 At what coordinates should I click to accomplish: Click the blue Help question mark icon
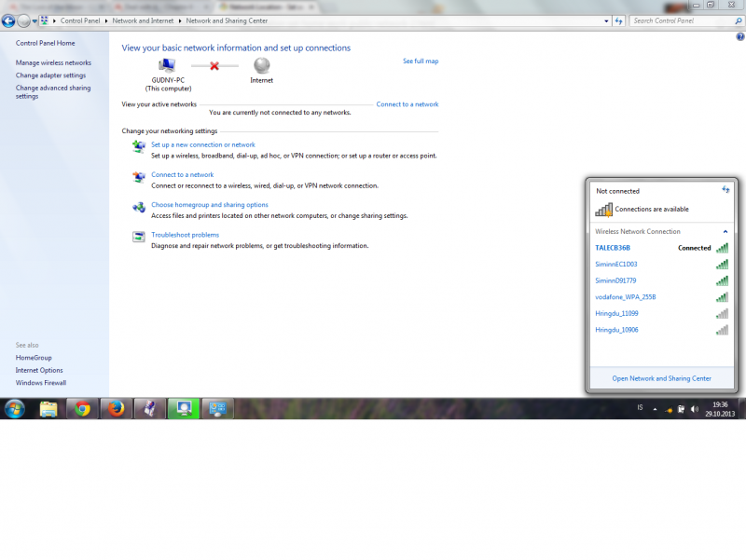739,36
